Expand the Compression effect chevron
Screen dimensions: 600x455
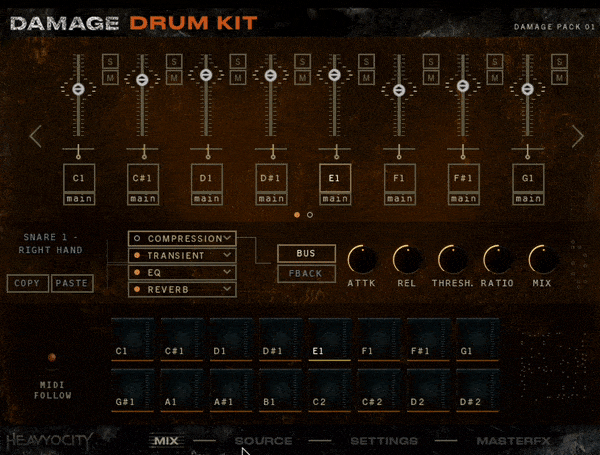pyautogui.click(x=227, y=238)
